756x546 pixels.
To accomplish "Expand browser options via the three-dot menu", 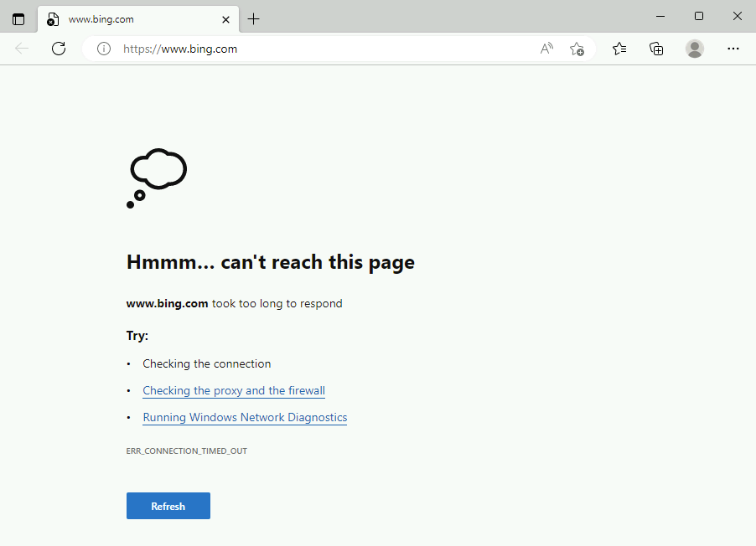I will pyautogui.click(x=733, y=49).
